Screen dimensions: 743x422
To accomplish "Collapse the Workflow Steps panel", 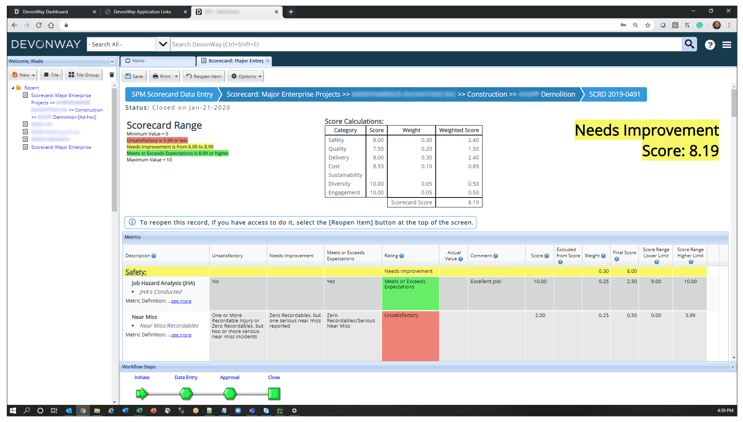I will click(732, 367).
